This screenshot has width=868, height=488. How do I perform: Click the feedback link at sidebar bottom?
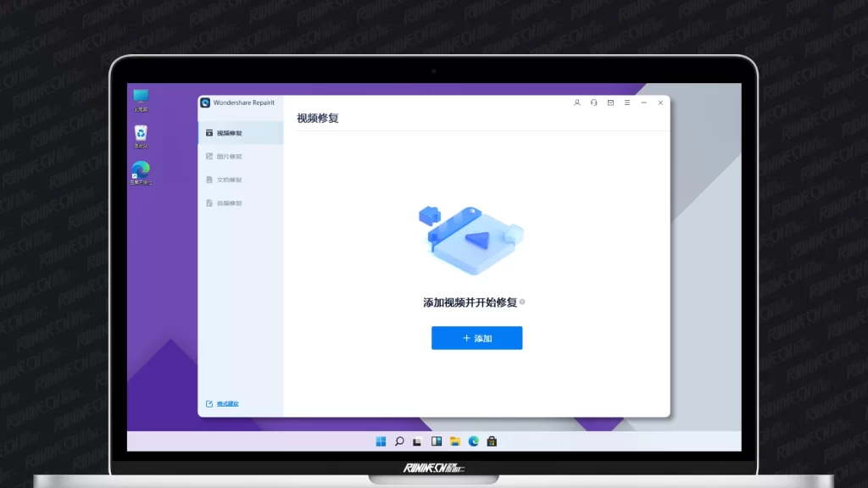tap(227, 403)
